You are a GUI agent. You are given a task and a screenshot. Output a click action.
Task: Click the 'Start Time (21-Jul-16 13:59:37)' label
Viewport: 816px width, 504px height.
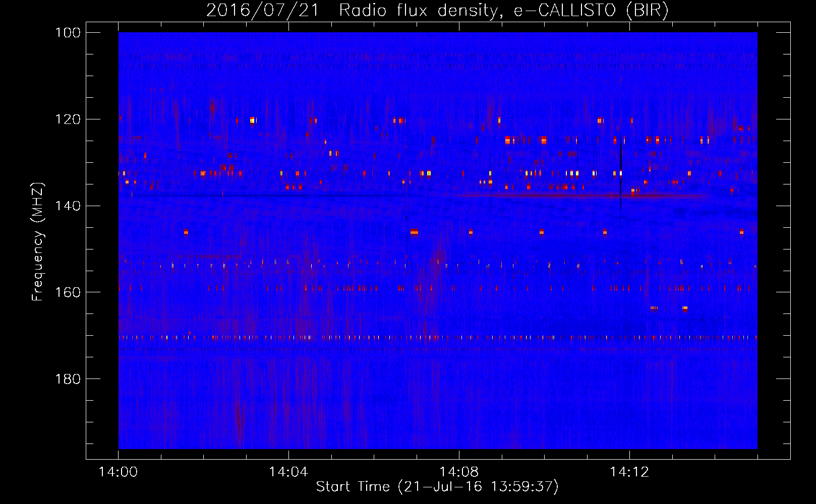[x=437, y=487]
